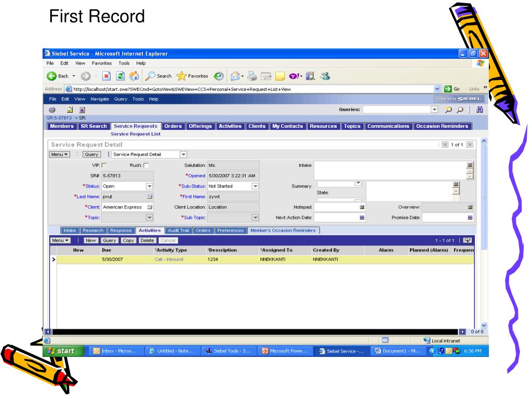Toggle the VIP checkbox
532x399 pixels.
104,165
